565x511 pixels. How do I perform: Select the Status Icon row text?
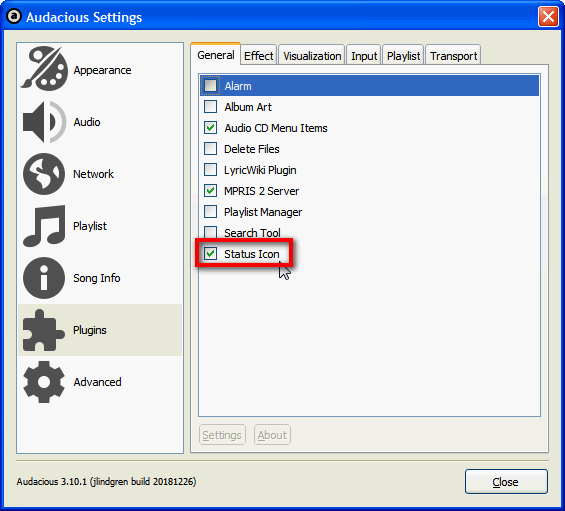pyautogui.click(x=252, y=254)
